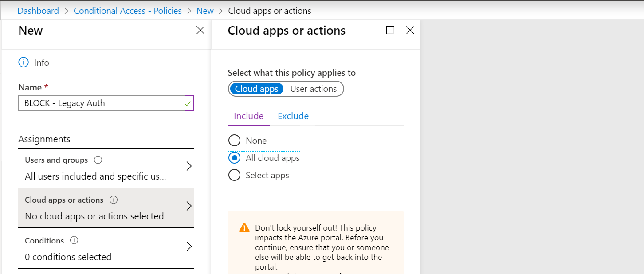Click info icon beside Conditions

pos(74,240)
